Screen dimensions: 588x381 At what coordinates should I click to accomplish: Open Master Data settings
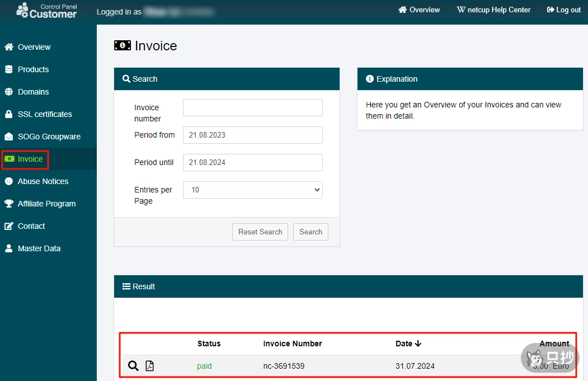click(x=39, y=248)
